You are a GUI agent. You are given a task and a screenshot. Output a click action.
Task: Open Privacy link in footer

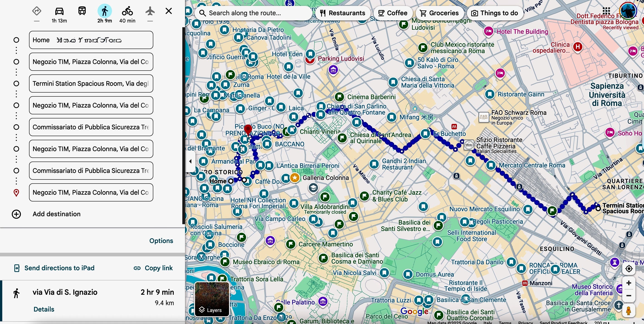click(525, 322)
